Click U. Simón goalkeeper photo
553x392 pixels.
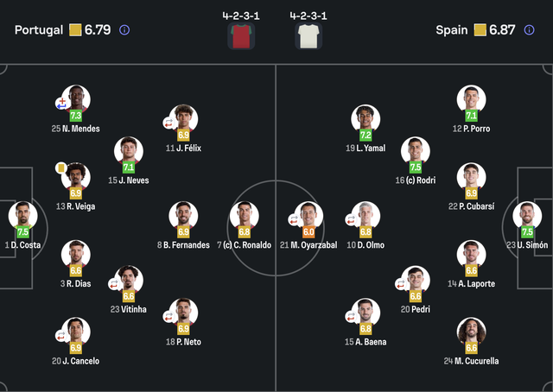527,215
